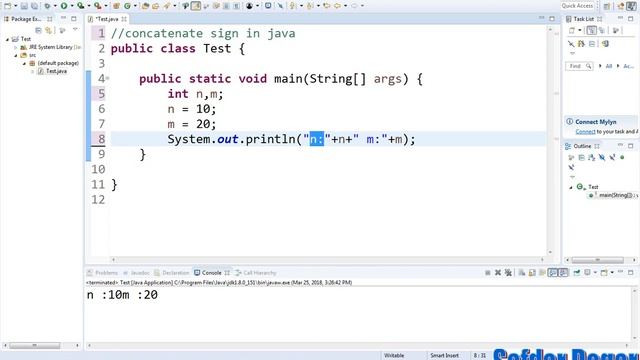The width and height of the screenshot is (640, 360).
Task: Toggle Scroll Lock in Console toolbar
Action: point(532,273)
